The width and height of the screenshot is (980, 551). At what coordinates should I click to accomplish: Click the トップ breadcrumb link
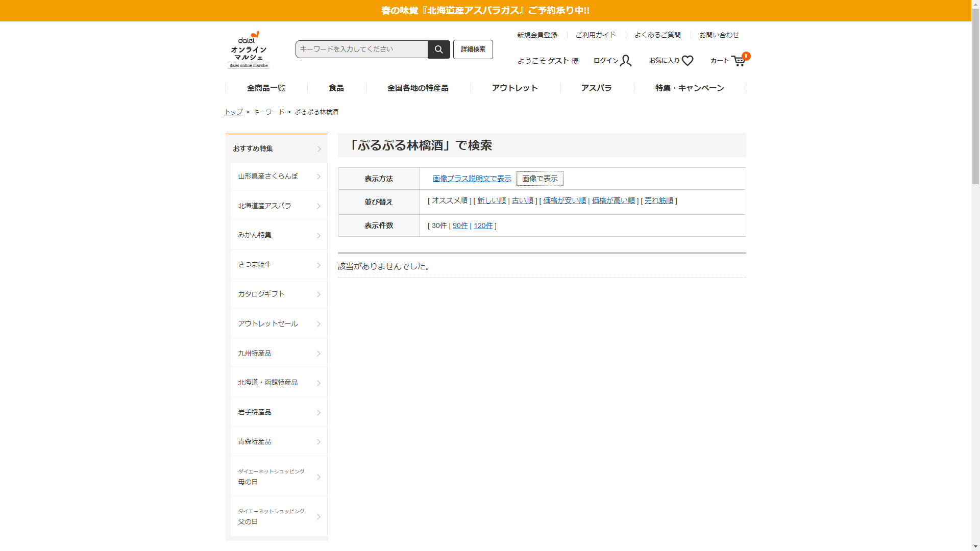tap(233, 112)
